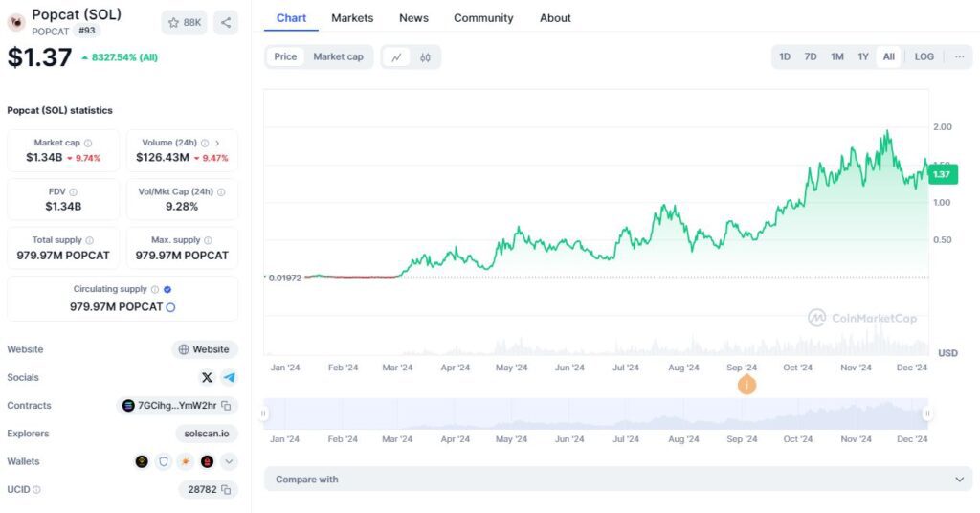Open the X (Twitter) social link
This screenshot has width=980, height=513.
click(x=207, y=377)
